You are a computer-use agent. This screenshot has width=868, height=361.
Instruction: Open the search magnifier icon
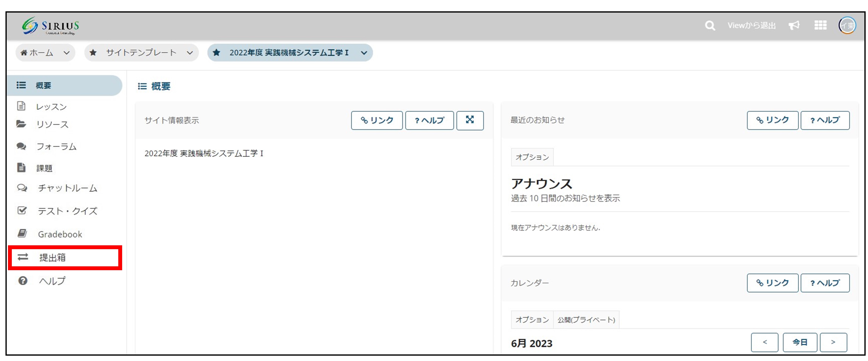pyautogui.click(x=710, y=26)
